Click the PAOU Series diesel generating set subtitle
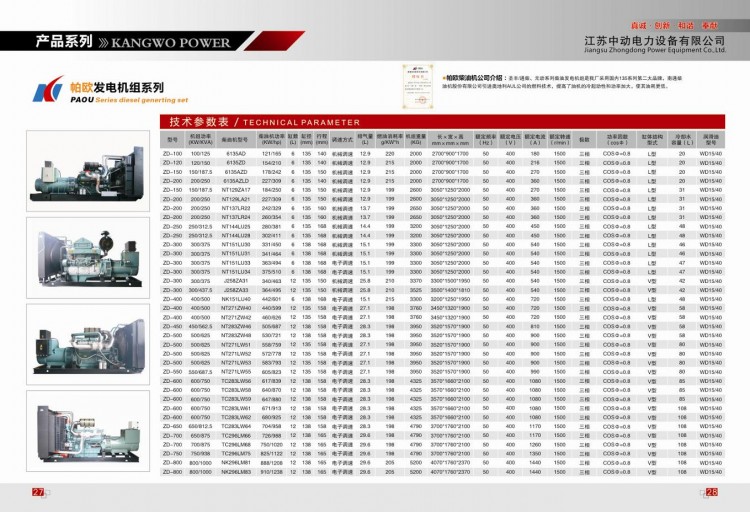750x512 pixels. 129,100
